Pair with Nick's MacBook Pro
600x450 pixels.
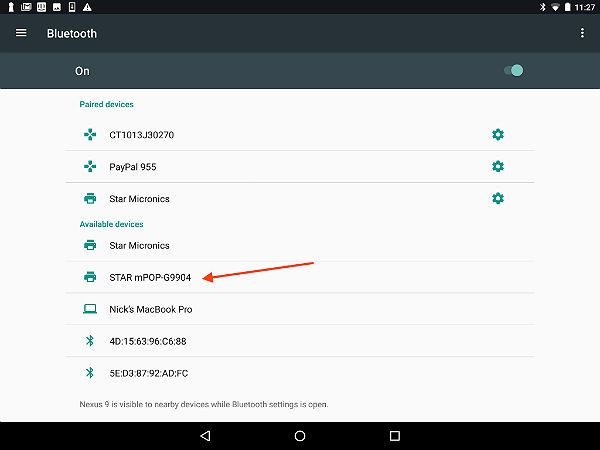point(300,309)
